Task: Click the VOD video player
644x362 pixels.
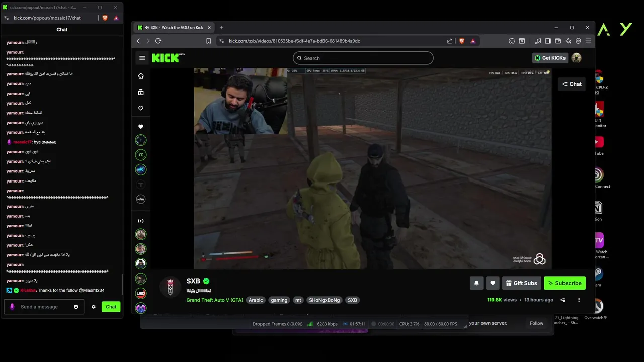Action: [372, 168]
